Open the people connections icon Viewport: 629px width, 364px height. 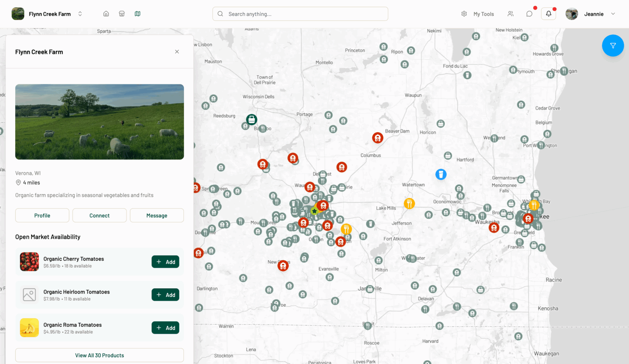click(x=510, y=14)
